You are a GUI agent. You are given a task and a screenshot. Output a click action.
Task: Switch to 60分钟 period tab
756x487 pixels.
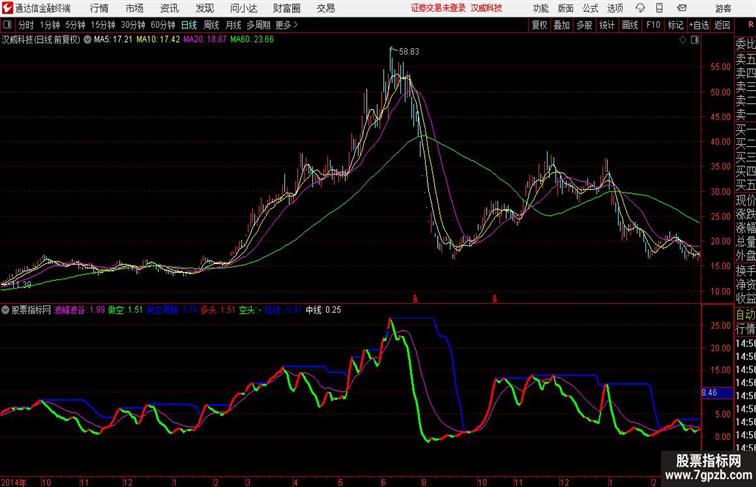[x=163, y=25]
